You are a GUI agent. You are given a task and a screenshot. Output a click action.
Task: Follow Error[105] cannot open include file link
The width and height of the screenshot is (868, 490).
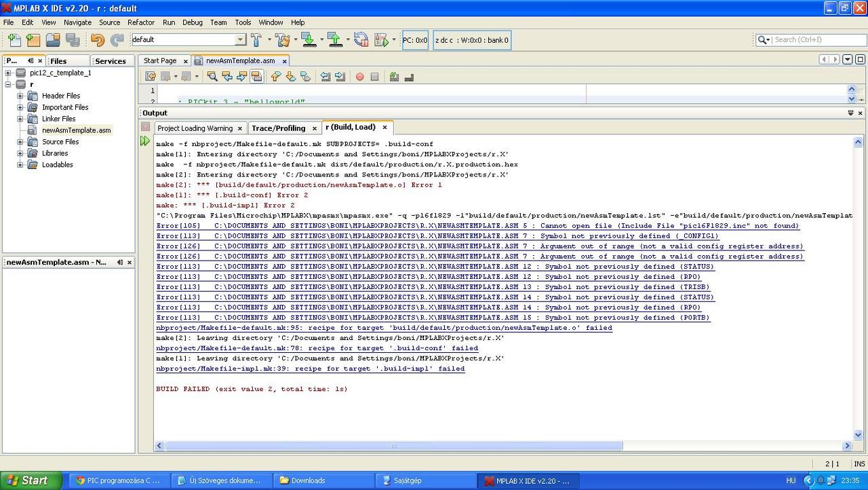477,226
